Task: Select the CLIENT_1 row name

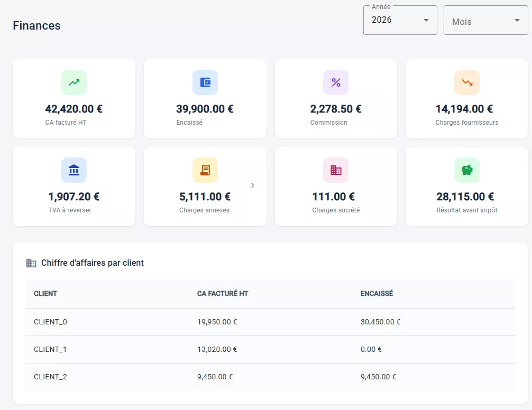Action: pyautogui.click(x=50, y=349)
